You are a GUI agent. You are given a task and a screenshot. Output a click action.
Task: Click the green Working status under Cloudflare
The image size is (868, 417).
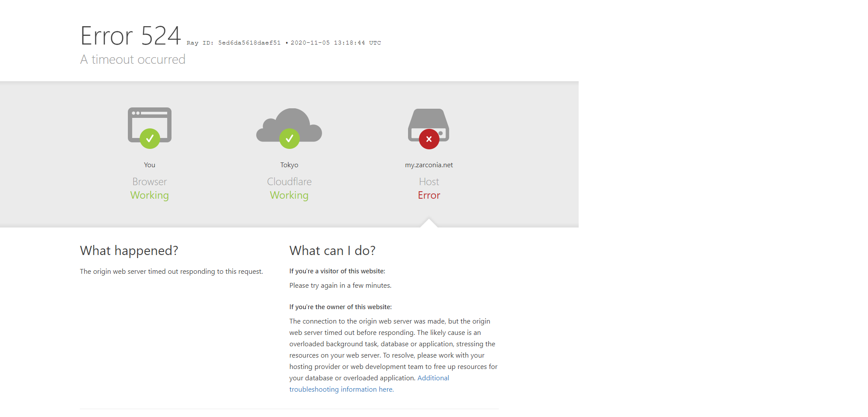(x=289, y=195)
